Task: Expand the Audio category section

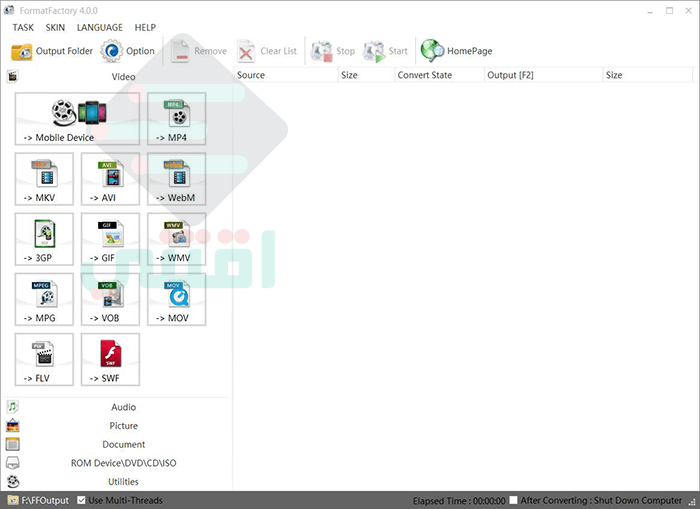Action: (x=117, y=407)
